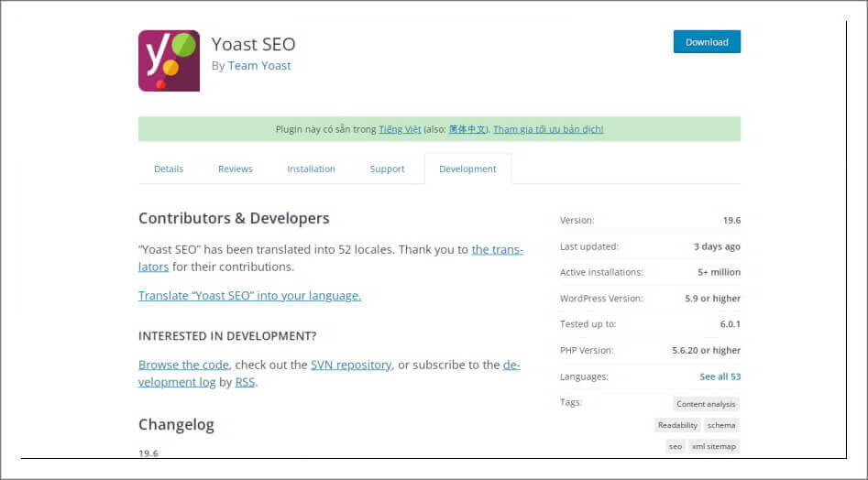Image resolution: width=868 pixels, height=480 pixels.
Task: Click the Yoast SEO plugin title
Action: 253,44
